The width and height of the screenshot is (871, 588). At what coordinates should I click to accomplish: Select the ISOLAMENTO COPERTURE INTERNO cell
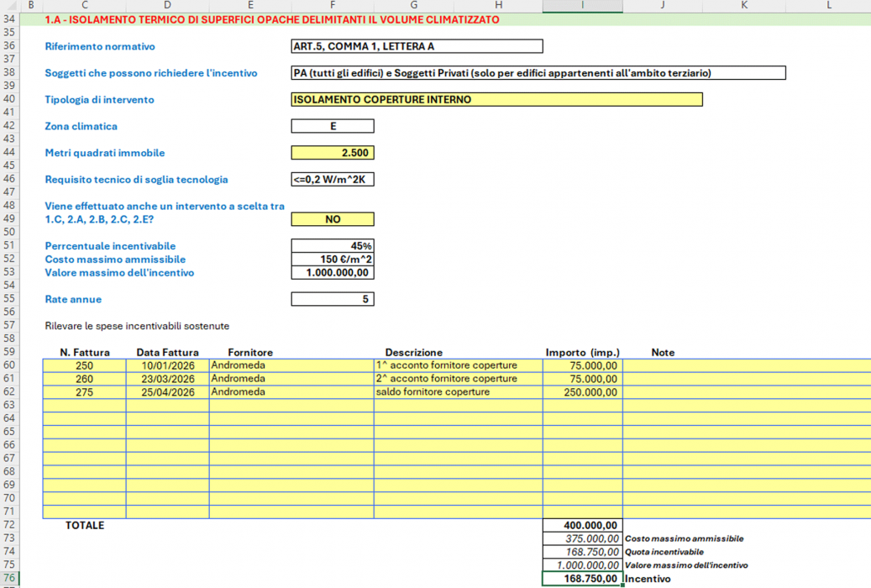(x=496, y=100)
